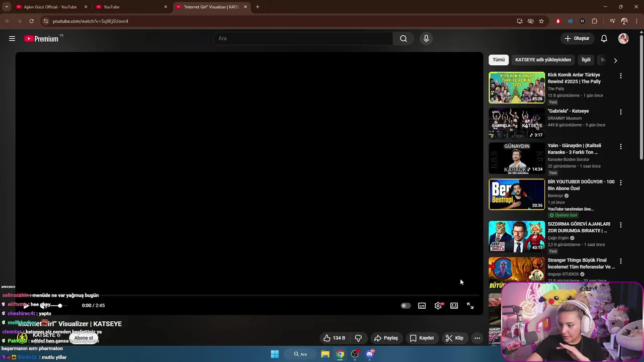
Task: Open the Gabriela Katseye video thumbnail
Action: [517, 123]
